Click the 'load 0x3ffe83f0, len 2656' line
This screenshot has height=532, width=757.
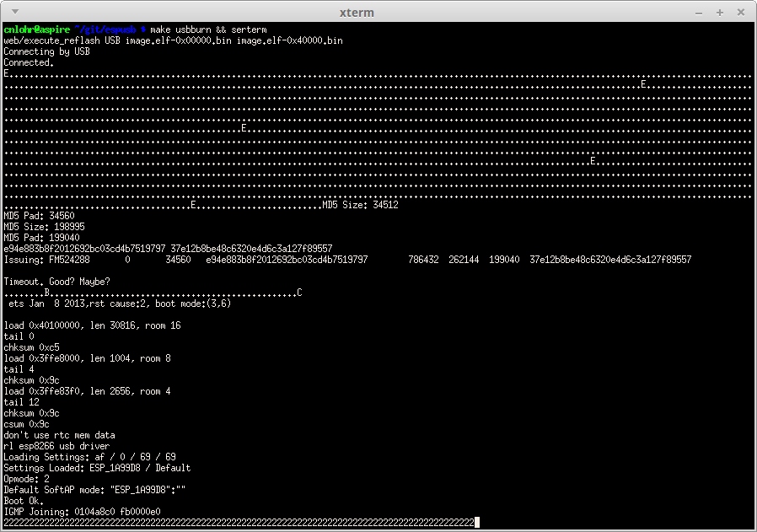[88, 391]
